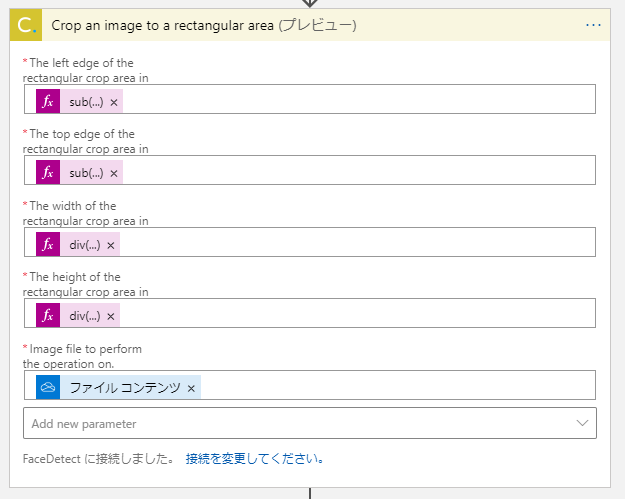The width and height of the screenshot is (625, 499).
Task: Click the fx icon in left edge field
Action: coord(48,101)
